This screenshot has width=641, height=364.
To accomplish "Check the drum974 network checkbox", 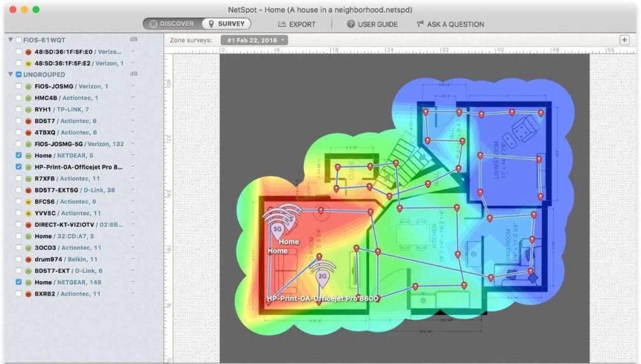I will click(x=18, y=259).
